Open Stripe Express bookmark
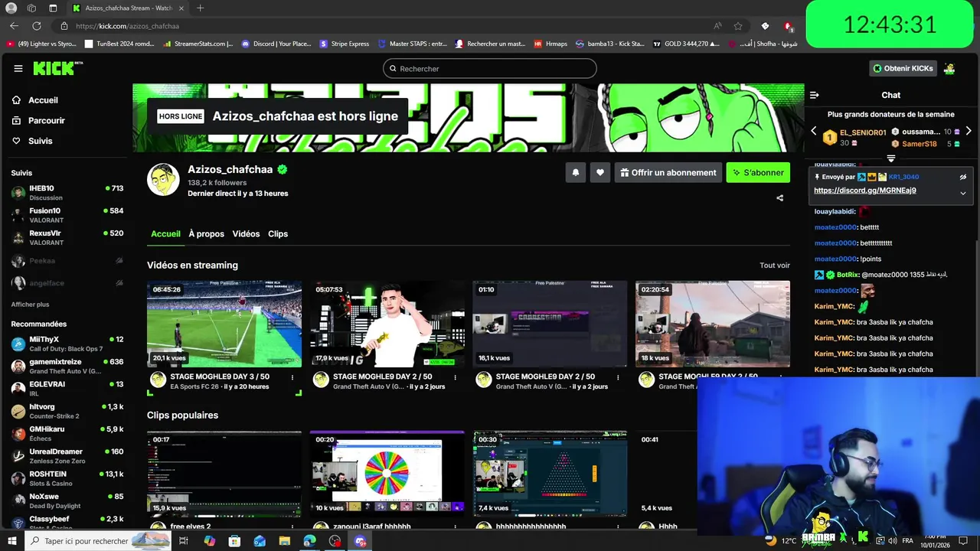Image resolution: width=980 pixels, height=551 pixels. click(345, 44)
